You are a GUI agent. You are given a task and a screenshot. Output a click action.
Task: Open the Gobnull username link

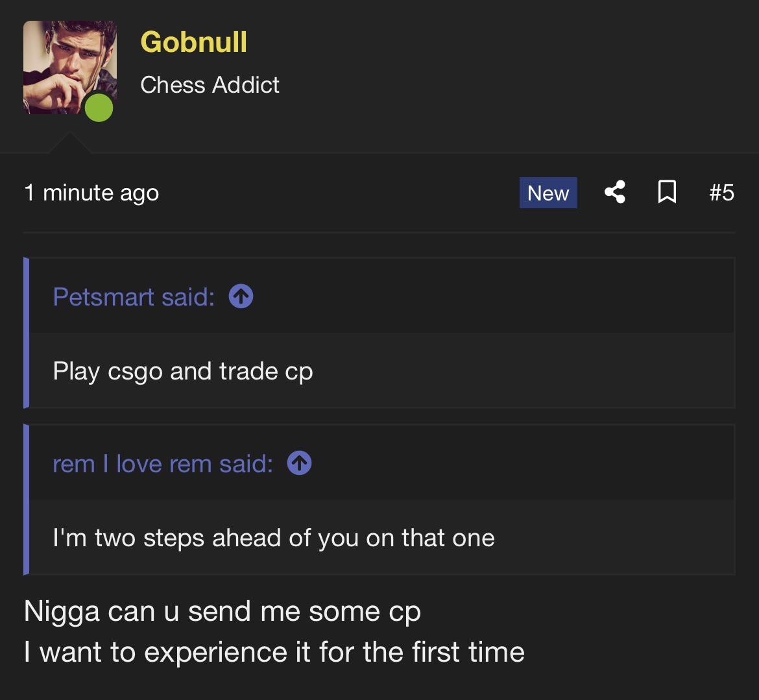pyautogui.click(x=193, y=42)
